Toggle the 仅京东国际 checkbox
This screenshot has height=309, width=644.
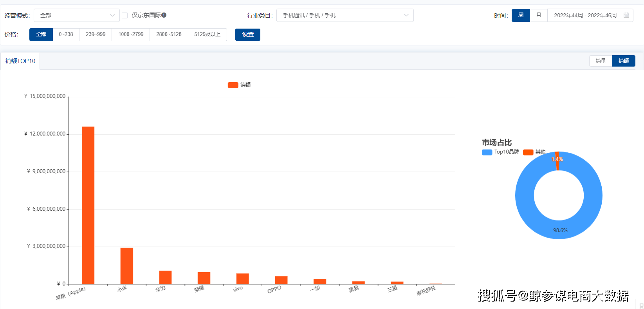coord(125,15)
